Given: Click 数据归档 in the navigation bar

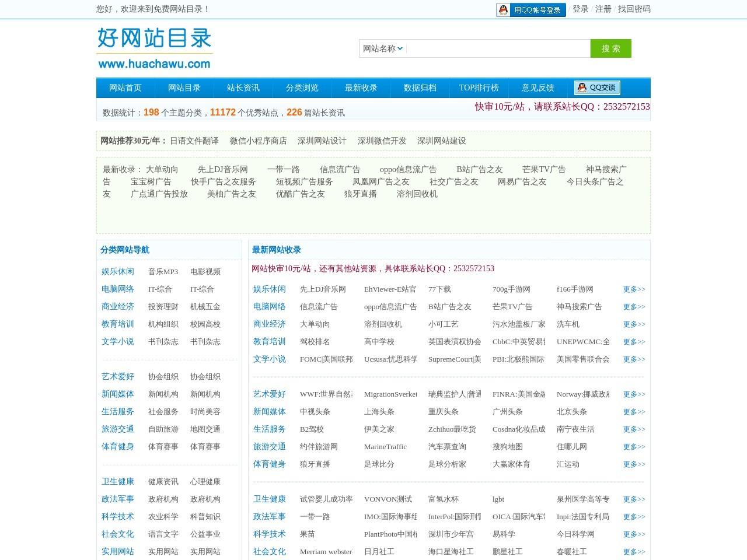Looking at the screenshot, I should [x=420, y=87].
